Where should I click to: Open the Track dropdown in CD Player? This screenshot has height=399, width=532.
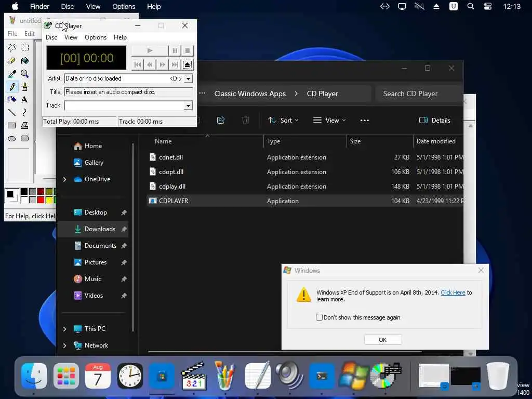point(188,105)
